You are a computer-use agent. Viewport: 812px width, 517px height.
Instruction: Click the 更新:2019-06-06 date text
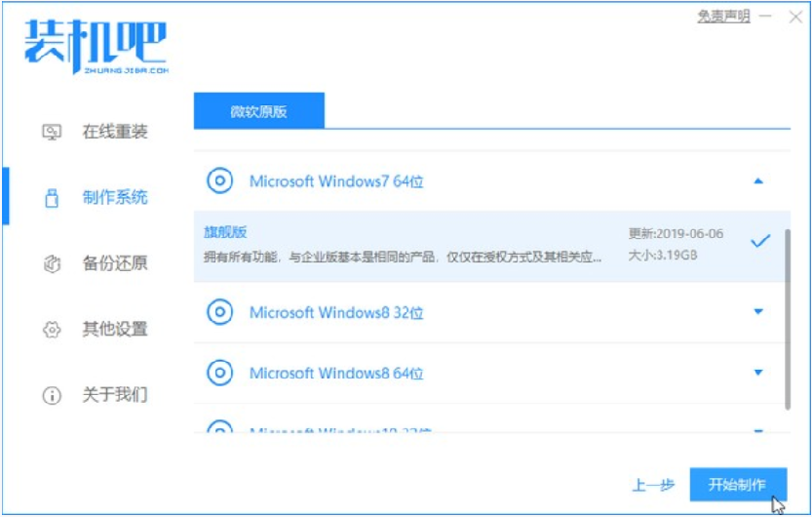pyautogui.click(x=676, y=234)
